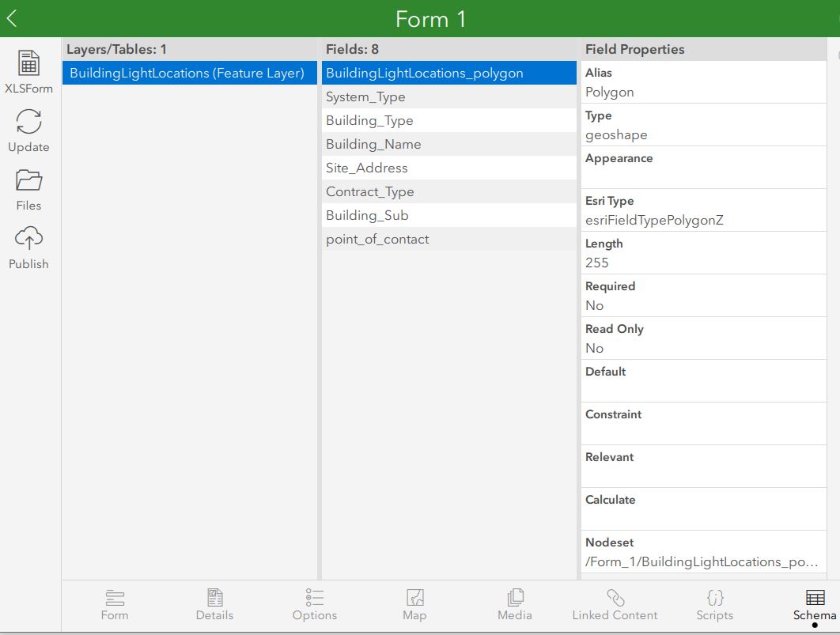This screenshot has width=840, height=635.
Task: Open the Media tab icon
Action: tap(515, 599)
